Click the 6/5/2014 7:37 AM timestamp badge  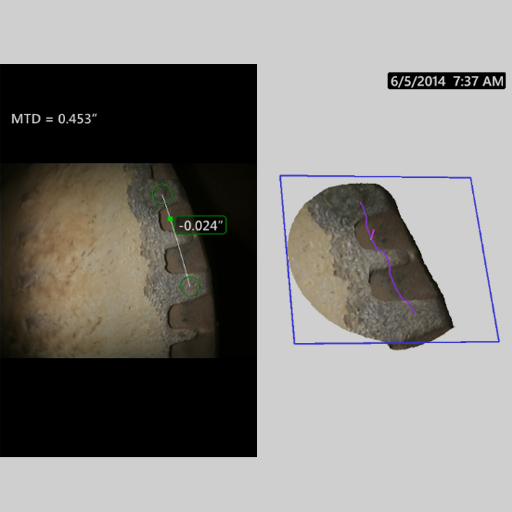click(x=447, y=81)
